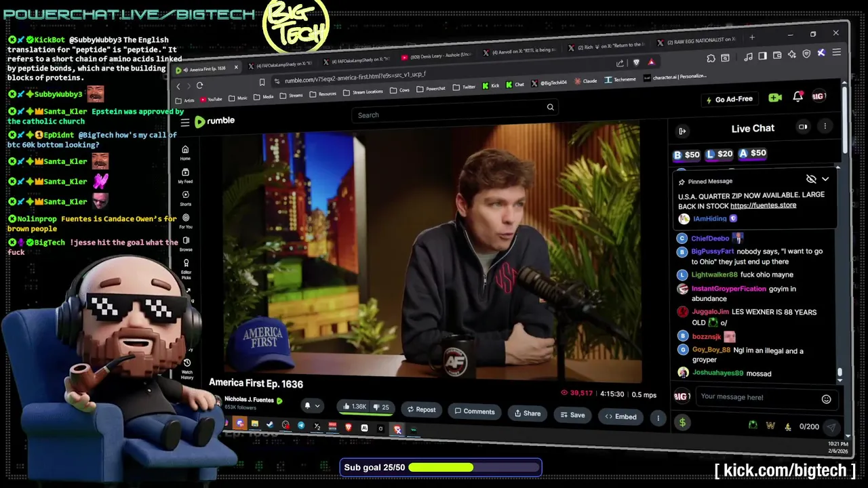Go back in the browser
This screenshot has width=868, height=488.
coord(178,86)
